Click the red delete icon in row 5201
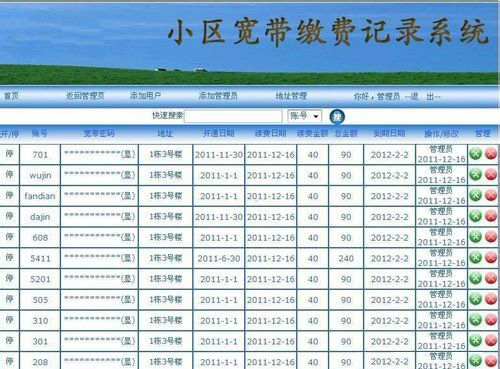The height and width of the screenshot is (369, 500). 491,278
